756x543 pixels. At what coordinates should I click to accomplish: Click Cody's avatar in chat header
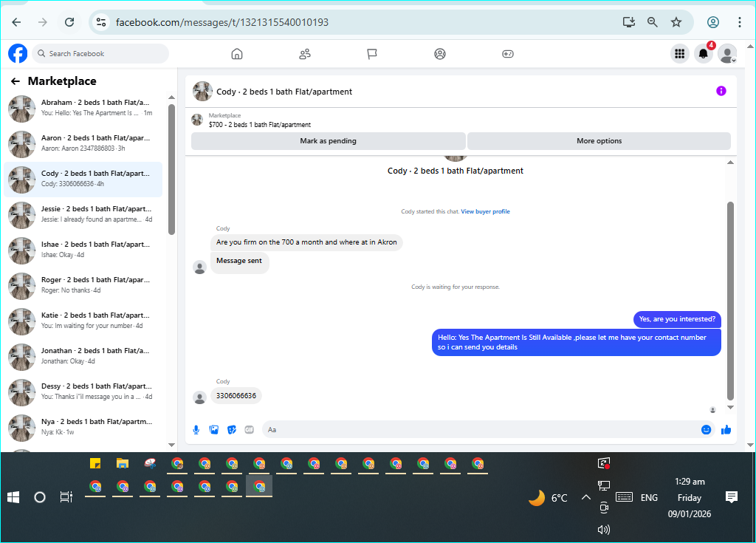coord(202,91)
